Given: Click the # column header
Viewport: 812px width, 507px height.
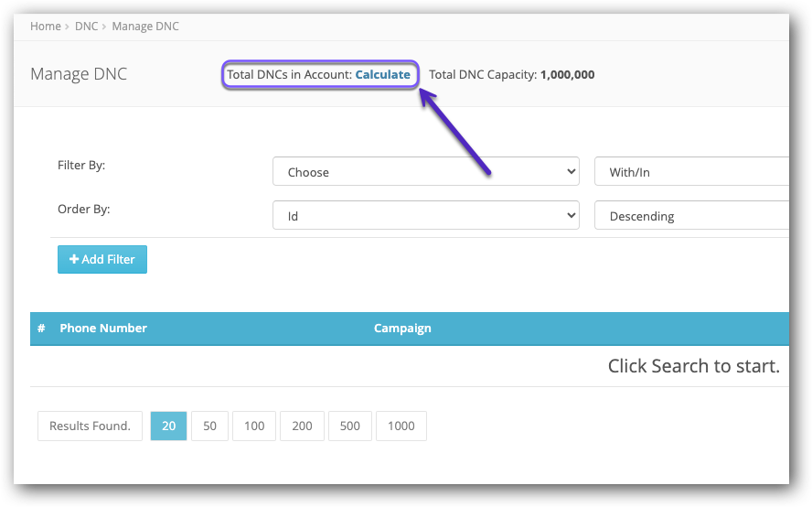Looking at the screenshot, I should (41, 329).
